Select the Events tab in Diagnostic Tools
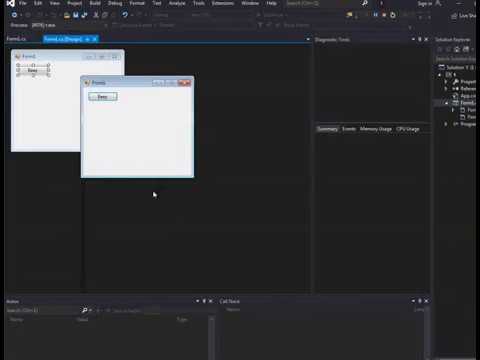The image size is (480, 360). 349,129
